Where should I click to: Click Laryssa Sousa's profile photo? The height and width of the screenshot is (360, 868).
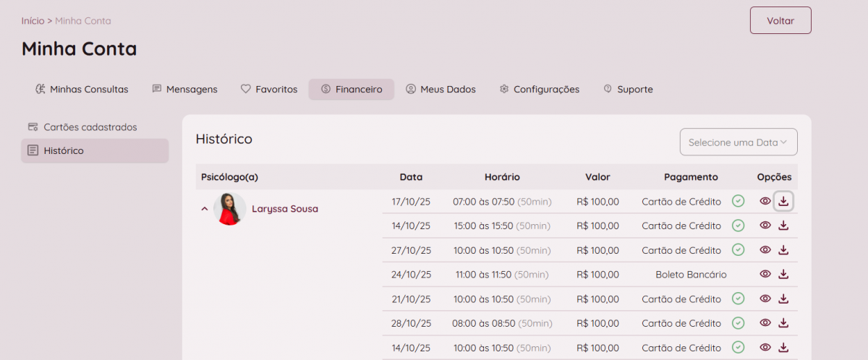click(229, 209)
